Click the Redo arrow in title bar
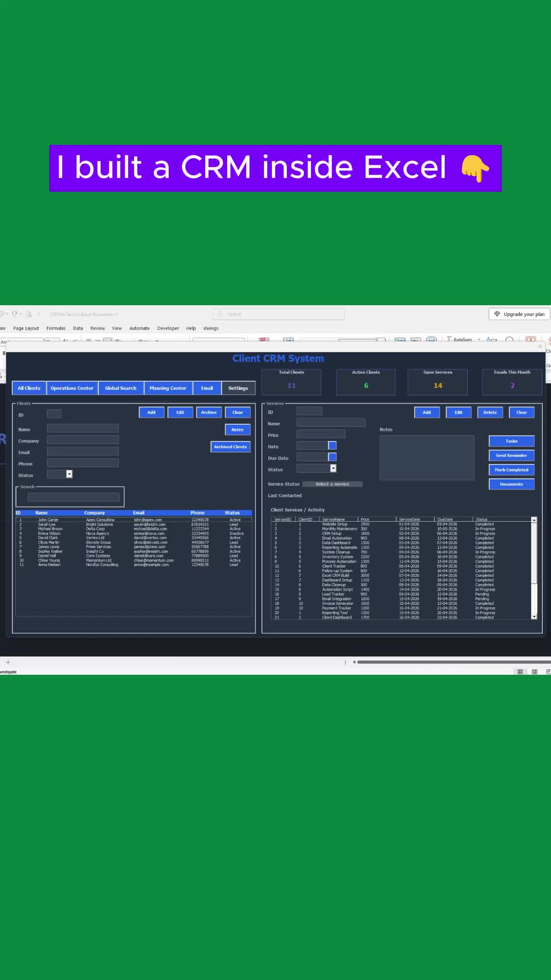Viewport: 551px width, 980px height. pos(15,314)
